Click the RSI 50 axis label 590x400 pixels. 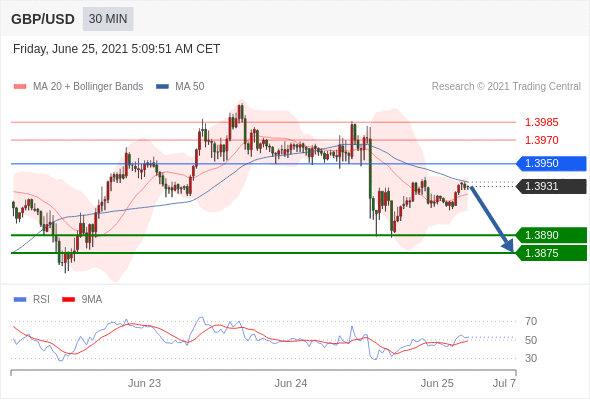(x=531, y=340)
